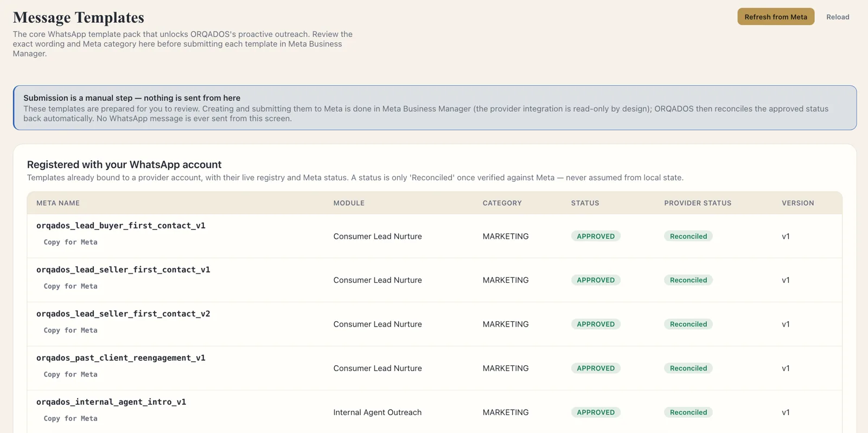Copy for Meta under orqados_internal_agent_intro_v1
This screenshot has height=433, width=868.
[x=71, y=418]
